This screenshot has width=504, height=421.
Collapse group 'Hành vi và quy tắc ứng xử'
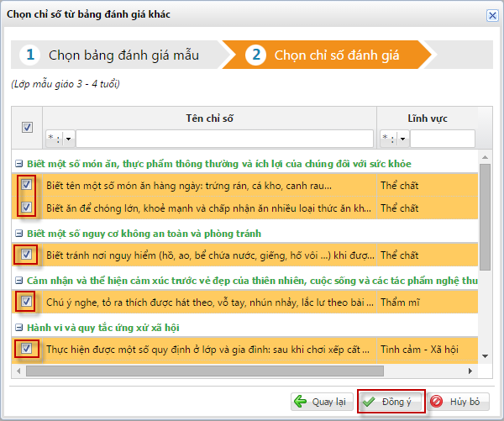tap(19, 328)
